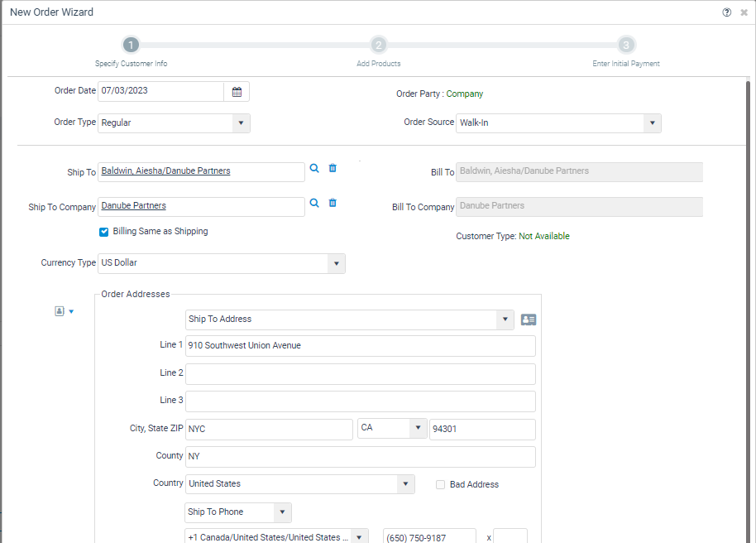Search for a Ship To Company
Viewport: 756px width, 543px height.
click(x=314, y=203)
